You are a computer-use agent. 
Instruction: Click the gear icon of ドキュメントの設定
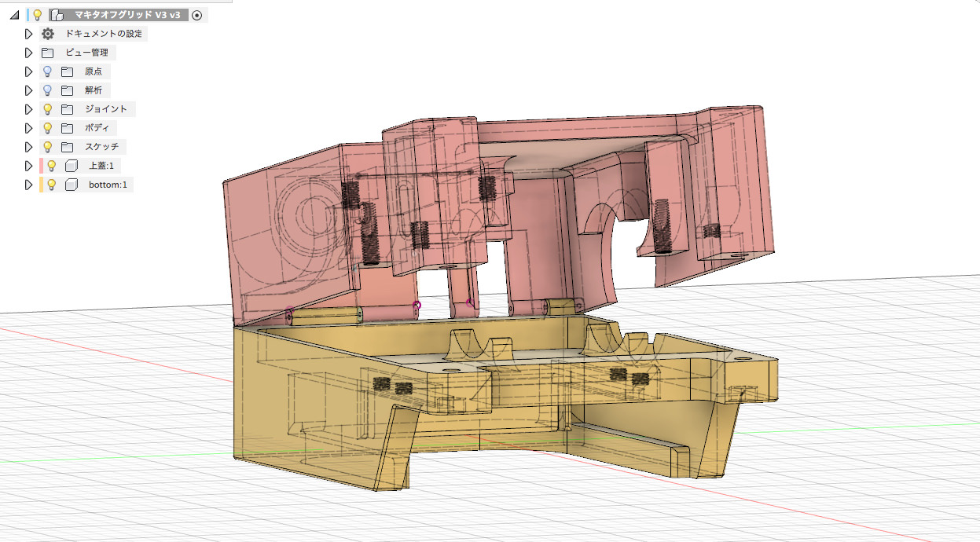coord(48,34)
